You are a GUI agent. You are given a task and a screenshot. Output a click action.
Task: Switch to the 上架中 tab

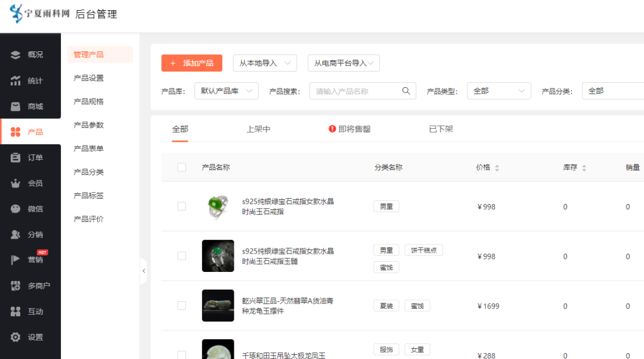[x=258, y=129]
